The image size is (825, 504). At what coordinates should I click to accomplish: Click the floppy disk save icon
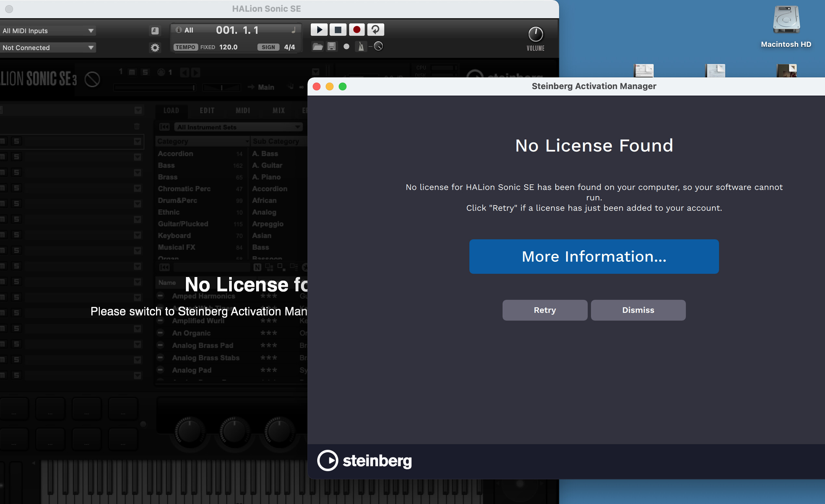332,46
